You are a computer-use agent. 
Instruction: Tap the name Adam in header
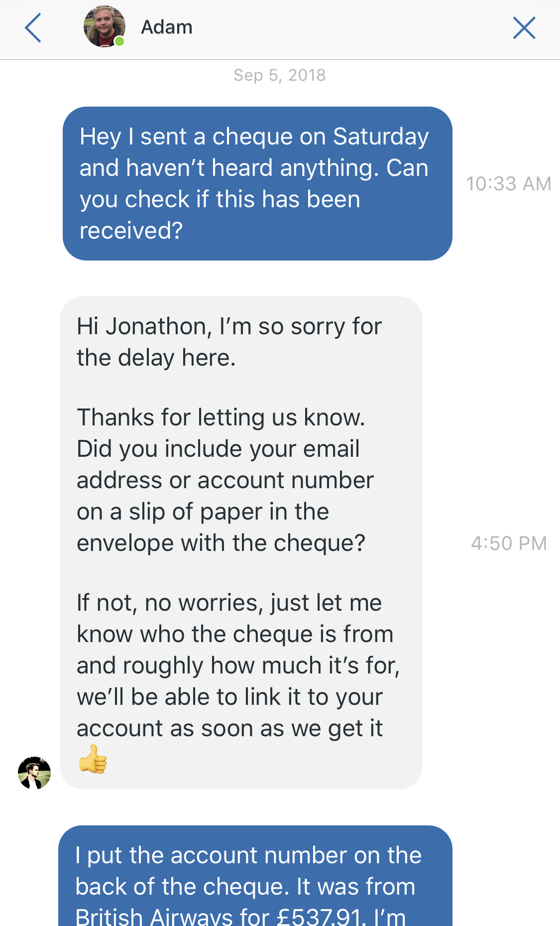pyautogui.click(x=167, y=27)
